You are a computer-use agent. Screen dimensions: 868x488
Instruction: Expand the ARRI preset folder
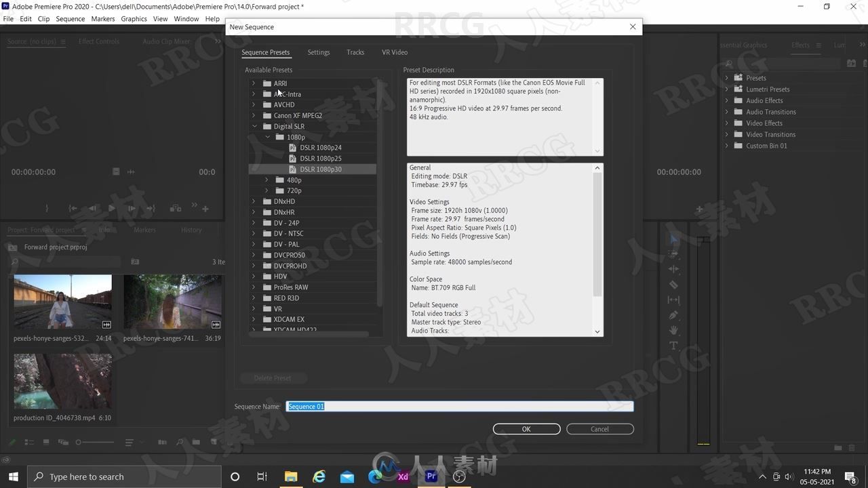pos(254,83)
